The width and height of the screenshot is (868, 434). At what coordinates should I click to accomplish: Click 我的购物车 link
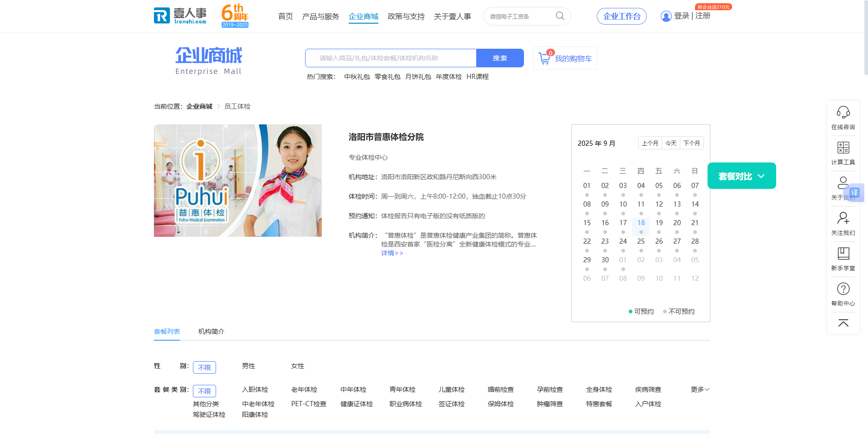tap(574, 58)
